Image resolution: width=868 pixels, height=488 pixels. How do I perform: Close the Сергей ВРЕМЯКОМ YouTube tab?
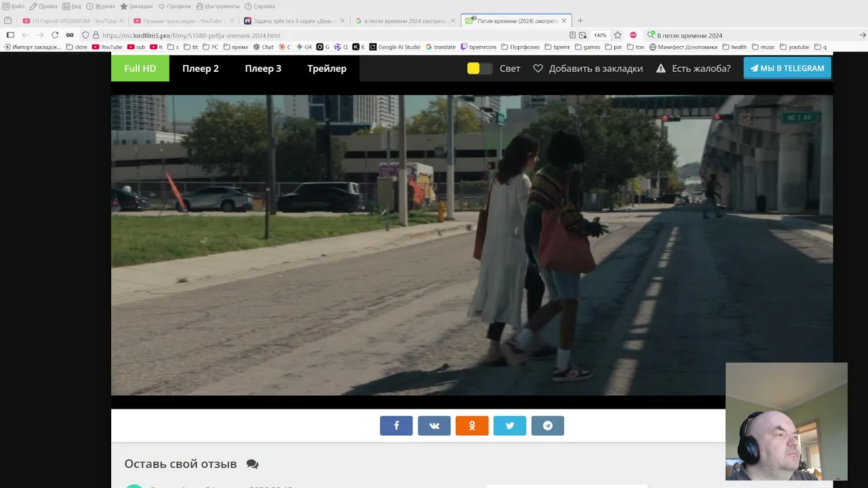[122, 21]
